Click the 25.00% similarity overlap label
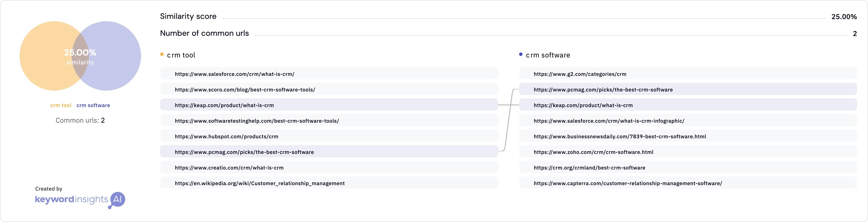868x222 pixels. tap(80, 57)
